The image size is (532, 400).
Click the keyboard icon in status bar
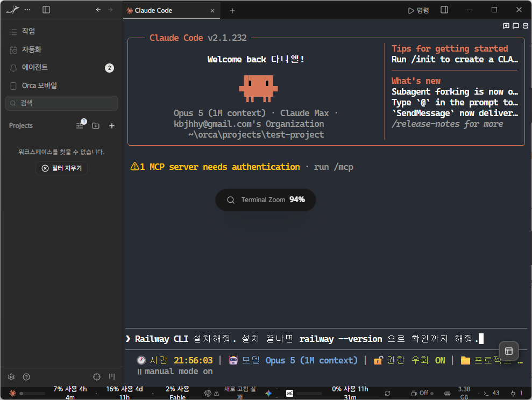click(x=448, y=394)
